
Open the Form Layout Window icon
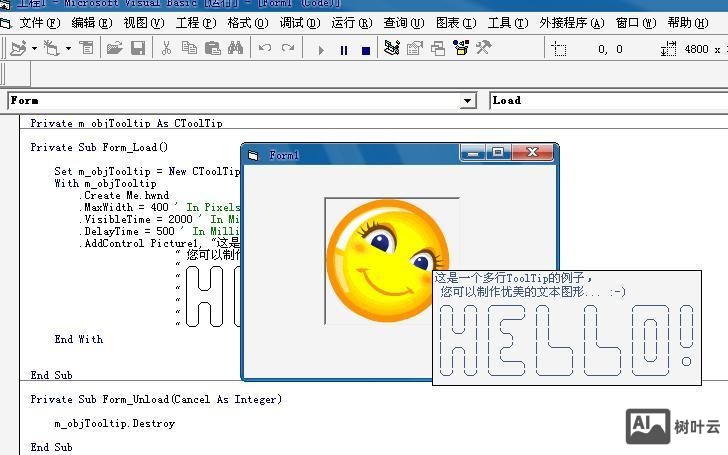pyautogui.click(x=437, y=48)
